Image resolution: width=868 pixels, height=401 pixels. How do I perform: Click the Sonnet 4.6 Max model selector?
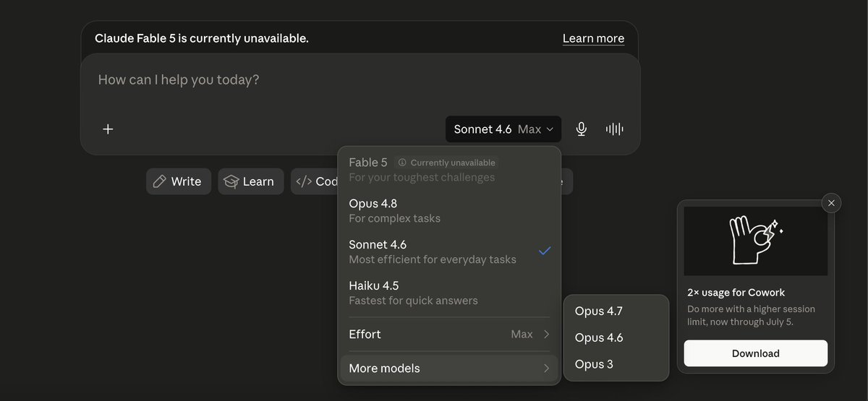point(503,129)
